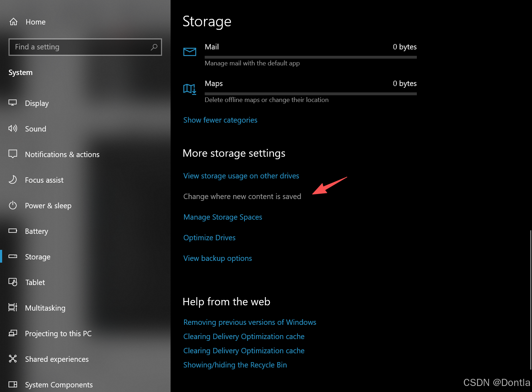Click the "System" sidebar heading
The height and width of the screenshot is (392, 532).
tap(21, 73)
